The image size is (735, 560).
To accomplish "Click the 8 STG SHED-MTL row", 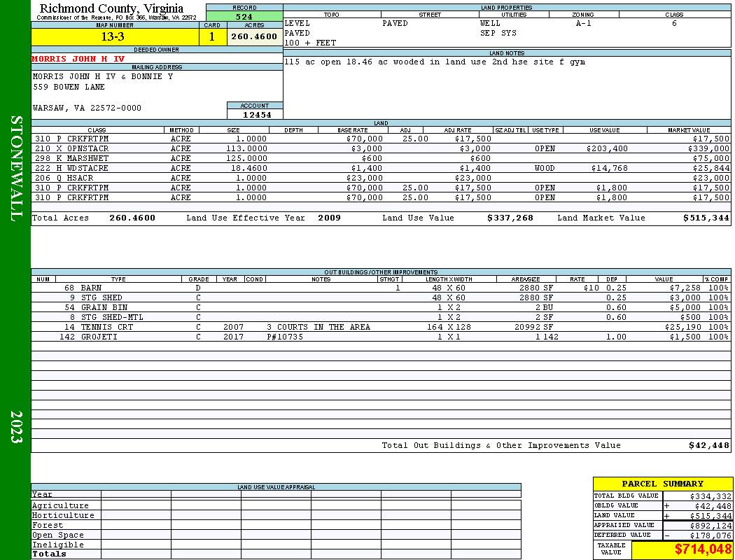I will click(x=381, y=317).
